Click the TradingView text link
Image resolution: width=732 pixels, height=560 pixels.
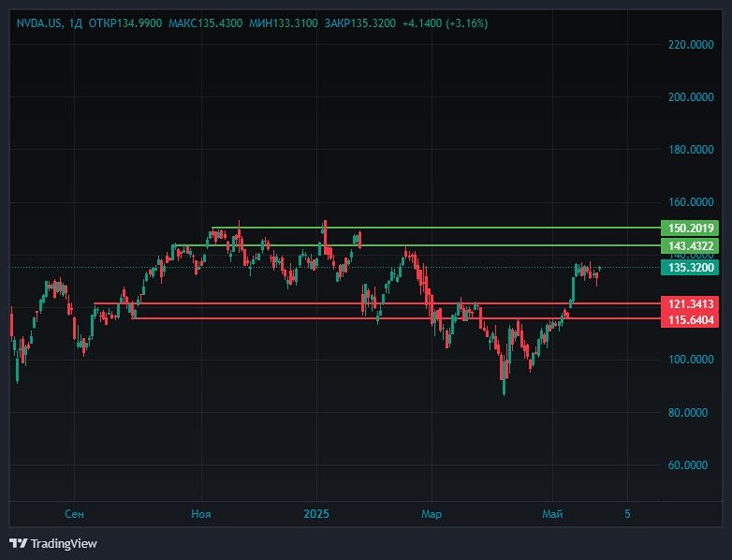[x=64, y=544]
